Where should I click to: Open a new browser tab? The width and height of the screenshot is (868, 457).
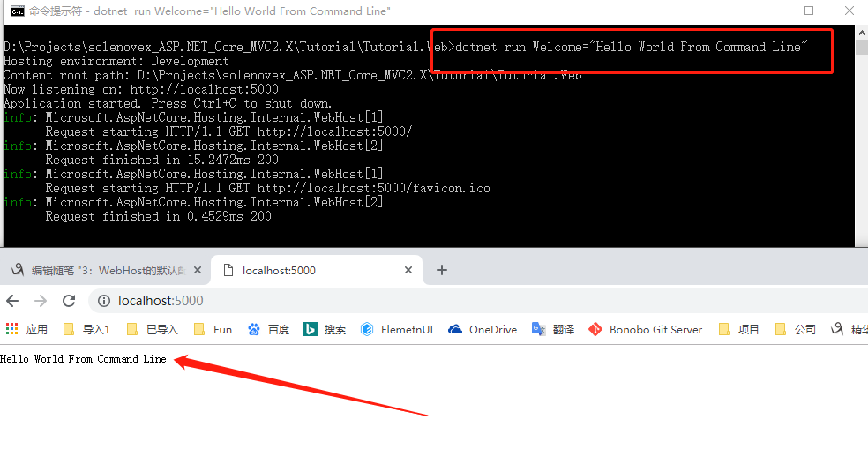pos(441,270)
